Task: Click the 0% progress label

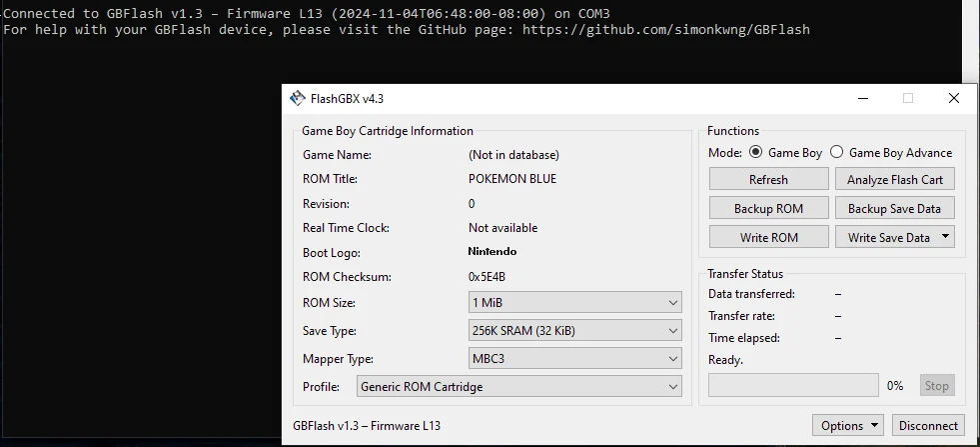Action: pyautogui.click(x=895, y=386)
